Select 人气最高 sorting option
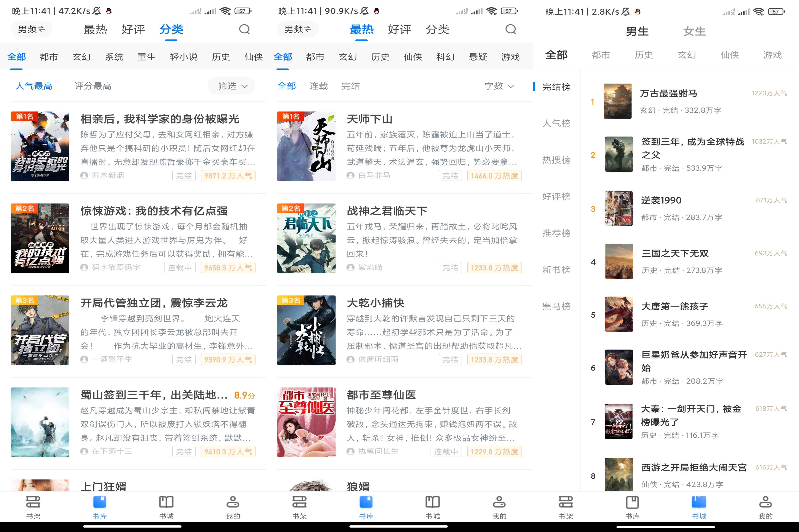 click(34, 86)
